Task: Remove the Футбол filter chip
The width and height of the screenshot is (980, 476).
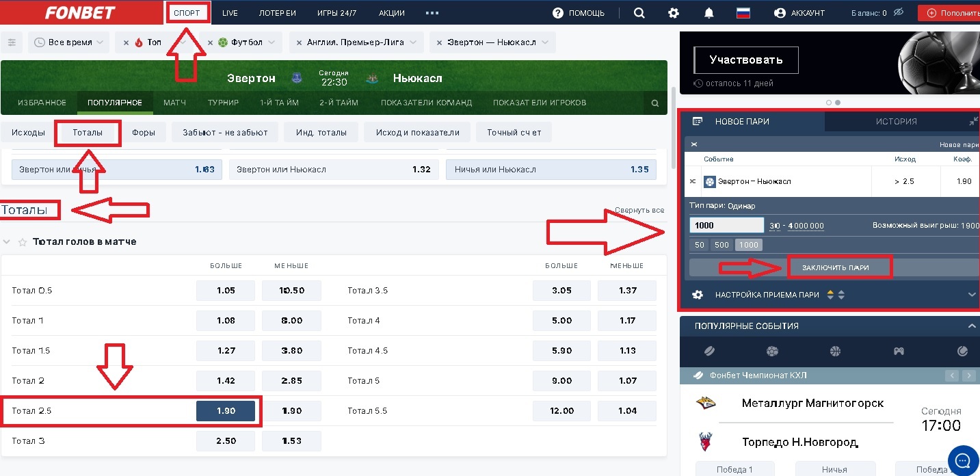Action: coord(210,42)
